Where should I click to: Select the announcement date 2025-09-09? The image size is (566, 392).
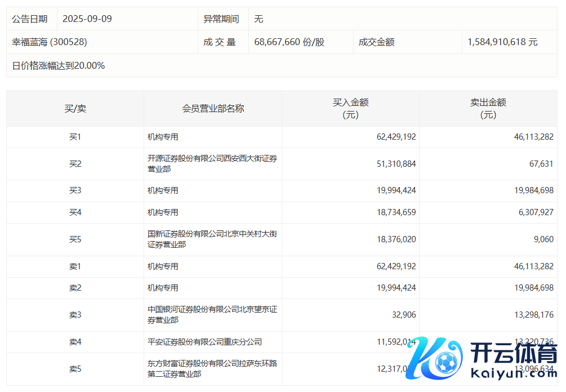click(x=87, y=19)
